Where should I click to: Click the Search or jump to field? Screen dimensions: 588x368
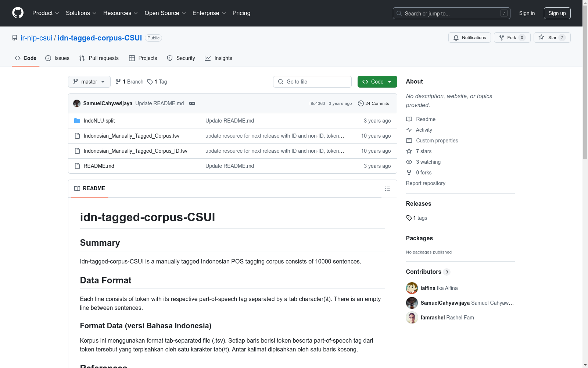tap(452, 13)
